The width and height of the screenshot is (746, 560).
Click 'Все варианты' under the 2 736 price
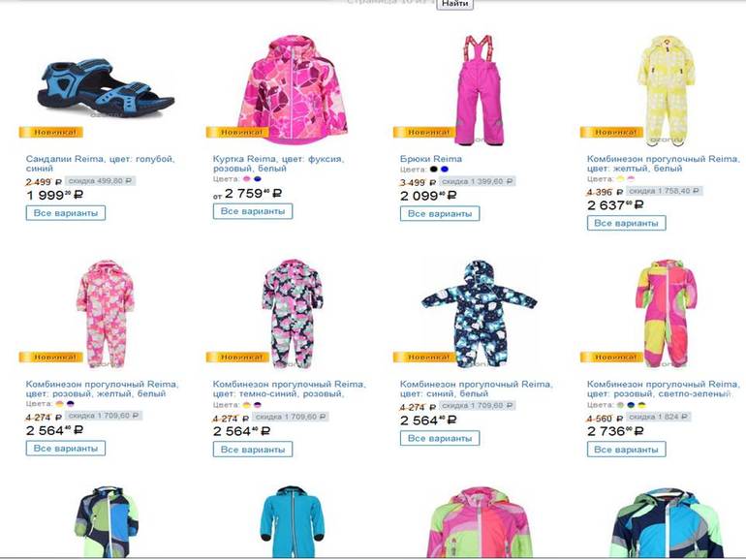pyautogui.click(x=626, y=450)
